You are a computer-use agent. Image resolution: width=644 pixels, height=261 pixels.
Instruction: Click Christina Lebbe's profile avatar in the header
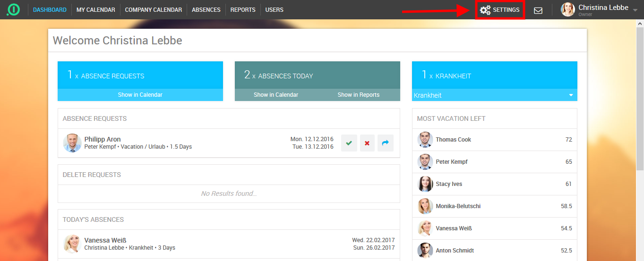pos(568,9)
